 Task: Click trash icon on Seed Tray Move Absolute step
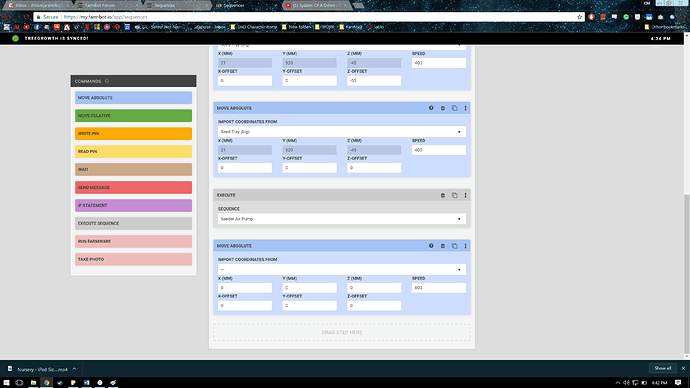pyautogui.click(x=443, y=108)
